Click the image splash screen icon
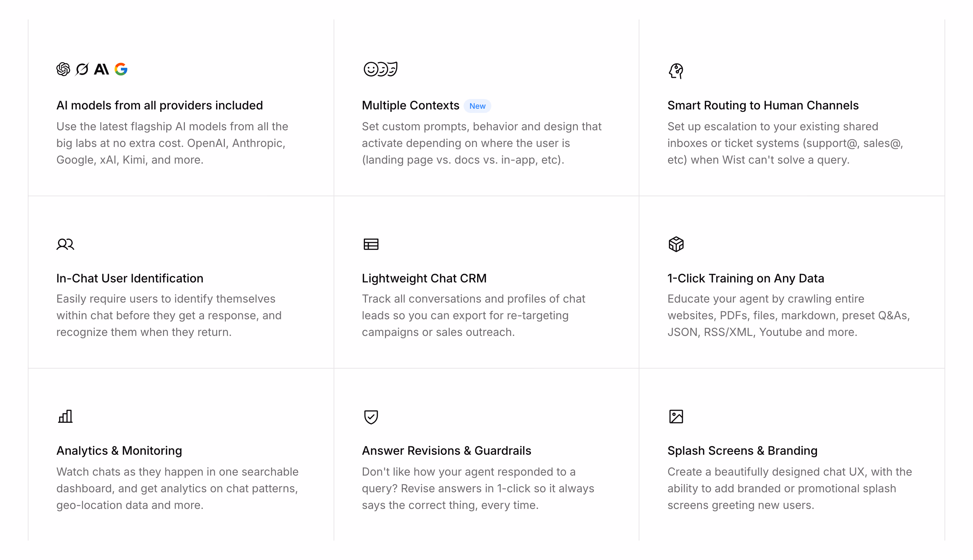The image size is (973, 560). click(676, 417)
